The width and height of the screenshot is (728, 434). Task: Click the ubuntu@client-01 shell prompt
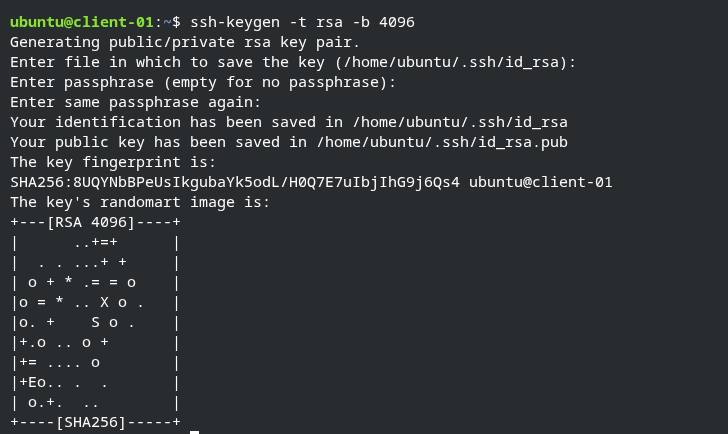(82, 22)
